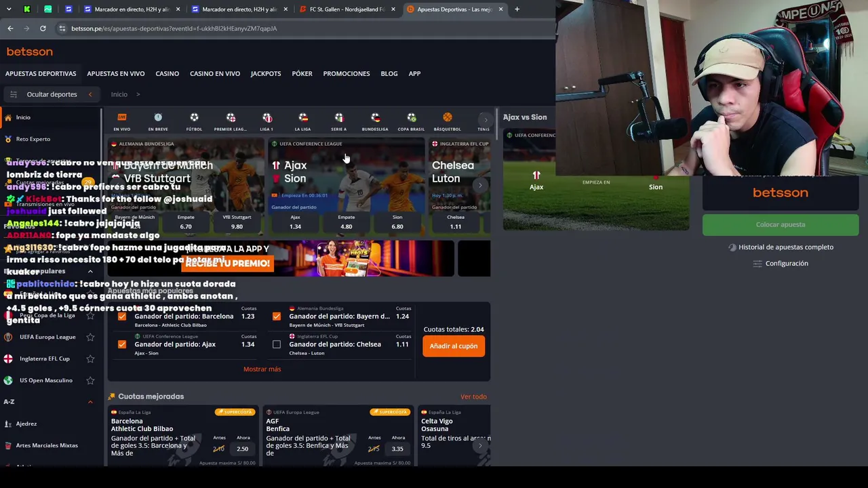
Task: Go to Inicio in the left sidebar
Action: pos(23,117)
